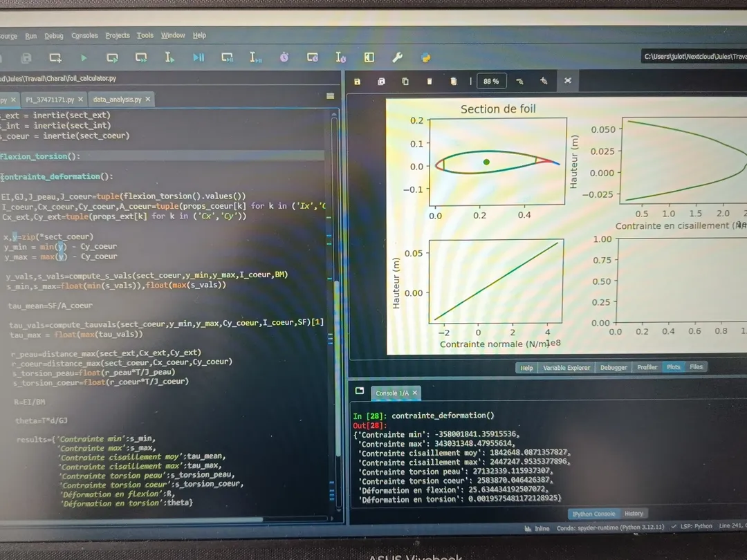Click the Conda spyder-runtime status bar entry

pyautogui.click(x=610, y=527)
